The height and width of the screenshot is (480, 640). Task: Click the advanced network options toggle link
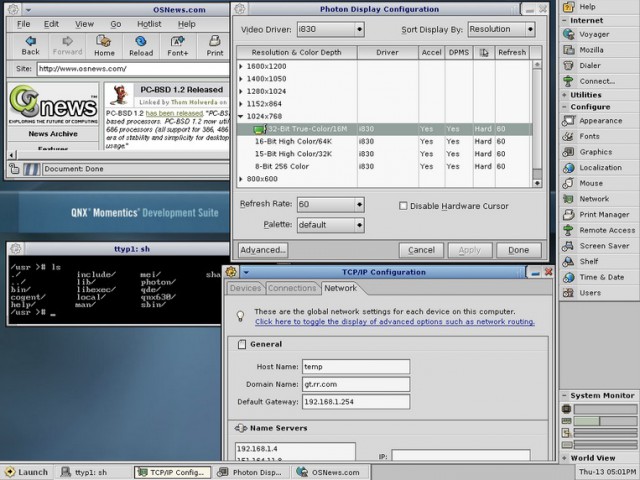click(x=395, y=322)
